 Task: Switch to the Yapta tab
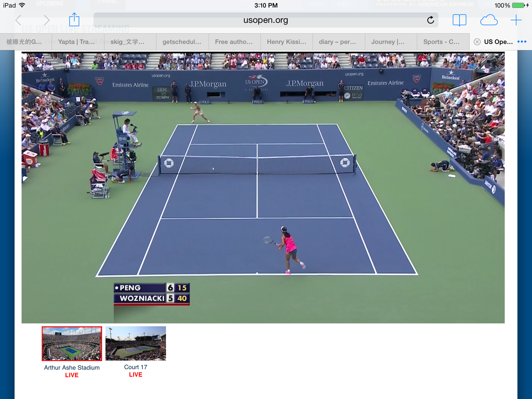coord(76,42)
